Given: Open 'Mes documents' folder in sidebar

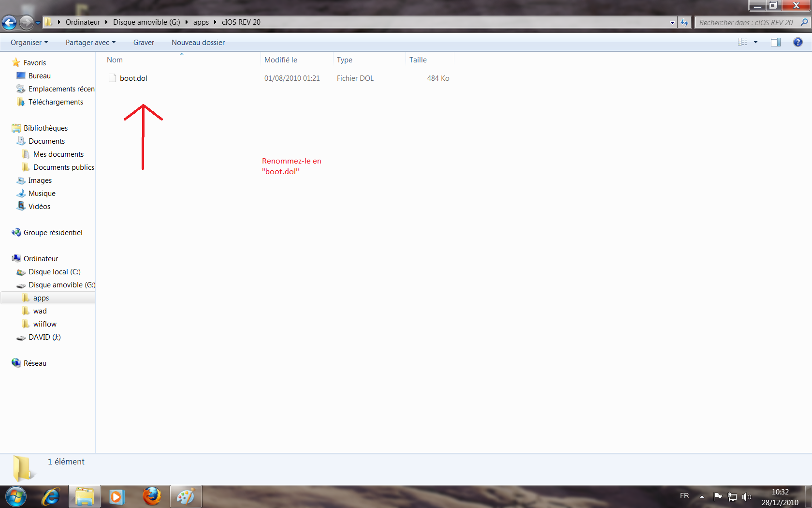Looking at the screenshot, I should tap(58, 154).
